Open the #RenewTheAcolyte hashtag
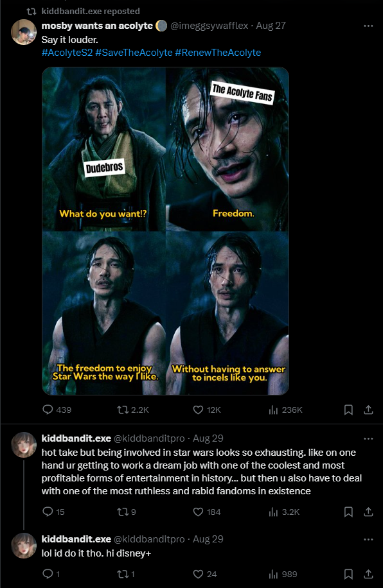The image size is (383, 588). (x=218, y=53)
